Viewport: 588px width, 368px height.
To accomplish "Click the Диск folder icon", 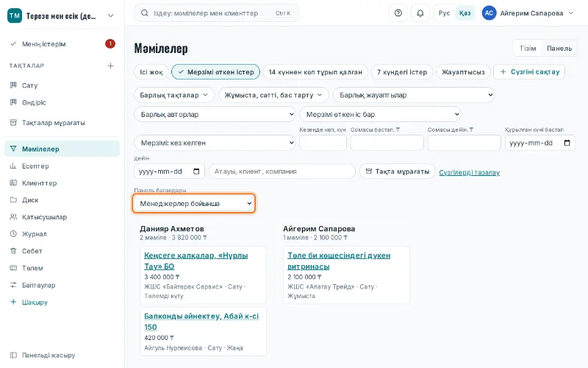I will pos(13,199).
